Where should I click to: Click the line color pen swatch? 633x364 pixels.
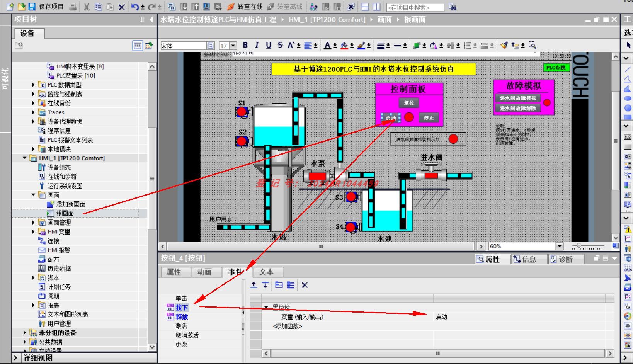pyautogui.click(x=362, y=45)
